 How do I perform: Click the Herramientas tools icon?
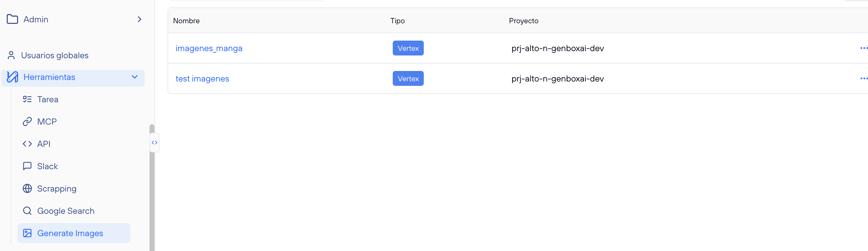click(12, 77)
